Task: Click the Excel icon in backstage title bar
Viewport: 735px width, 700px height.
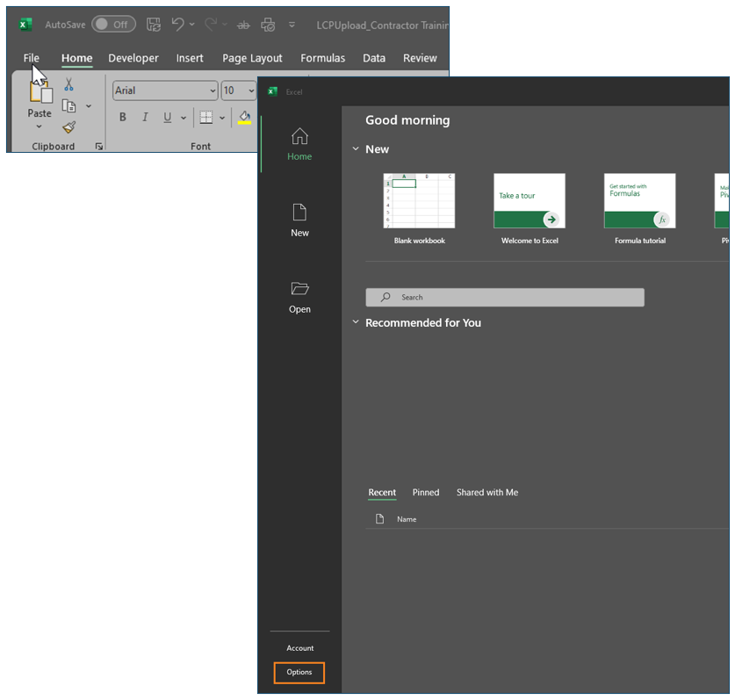Action: 272,92
